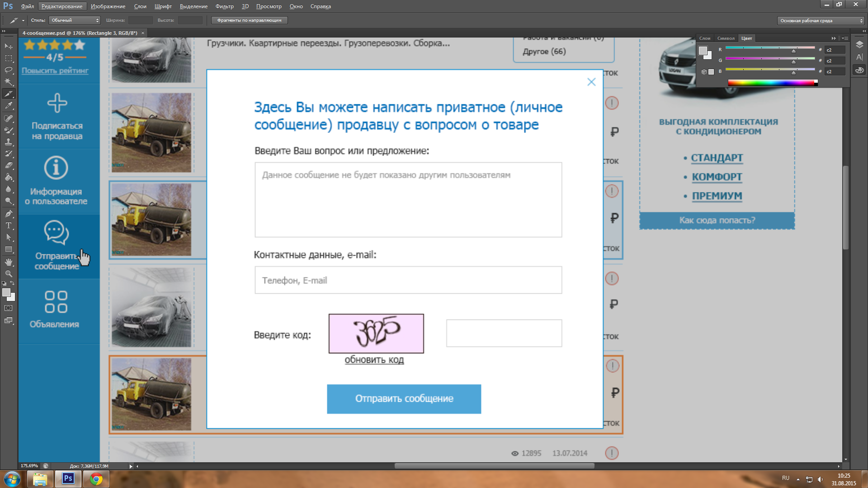Screen dimensions: 868x488
Task: Select the Paint Bucket tool
Action: 9,177
